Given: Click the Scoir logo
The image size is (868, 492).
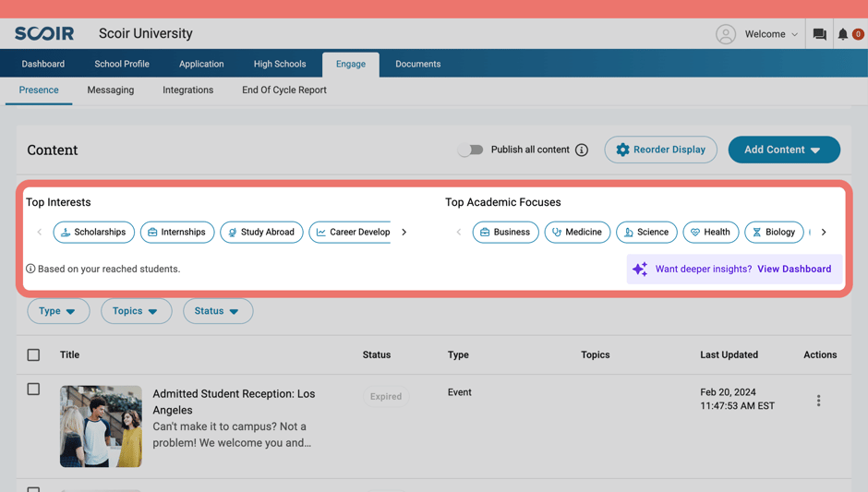Looking at the screenshot, I should (x=44, y=33).
